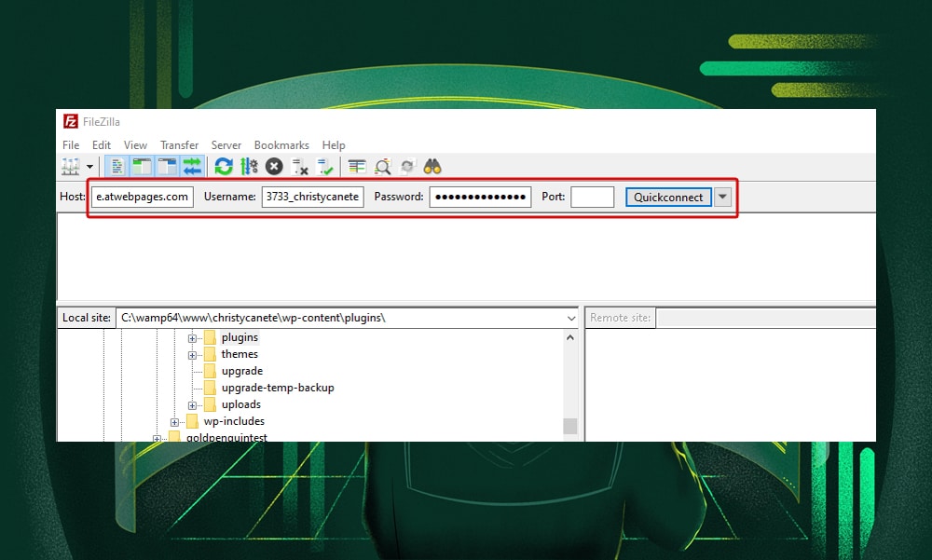Toggle the message log display
932x560 pixels.
(116, 166)
